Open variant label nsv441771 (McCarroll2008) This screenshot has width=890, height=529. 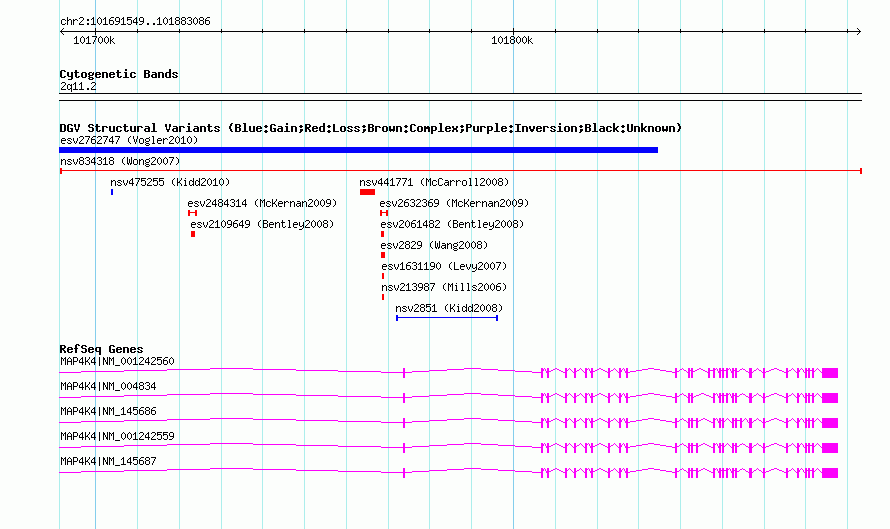(x=434, y=182)
